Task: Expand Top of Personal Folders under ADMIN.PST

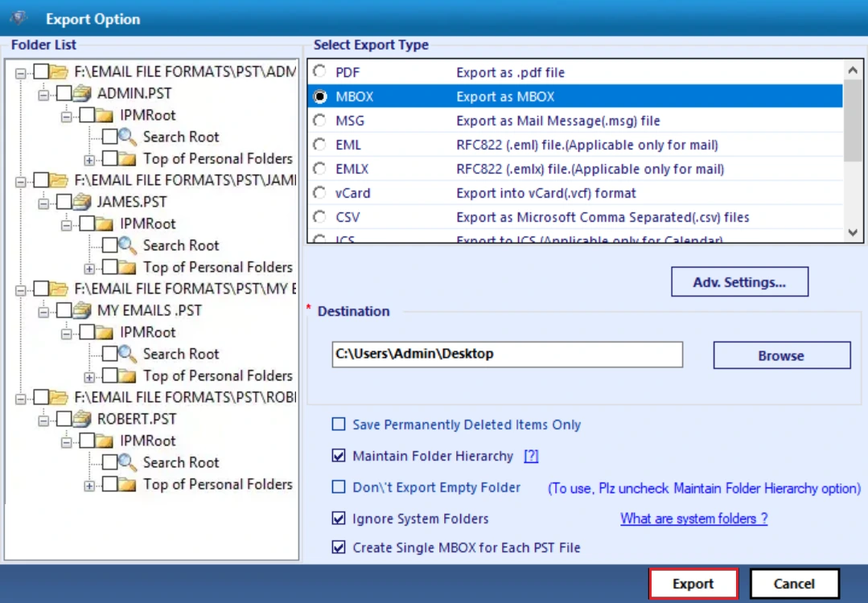Action: click(89, 161)
